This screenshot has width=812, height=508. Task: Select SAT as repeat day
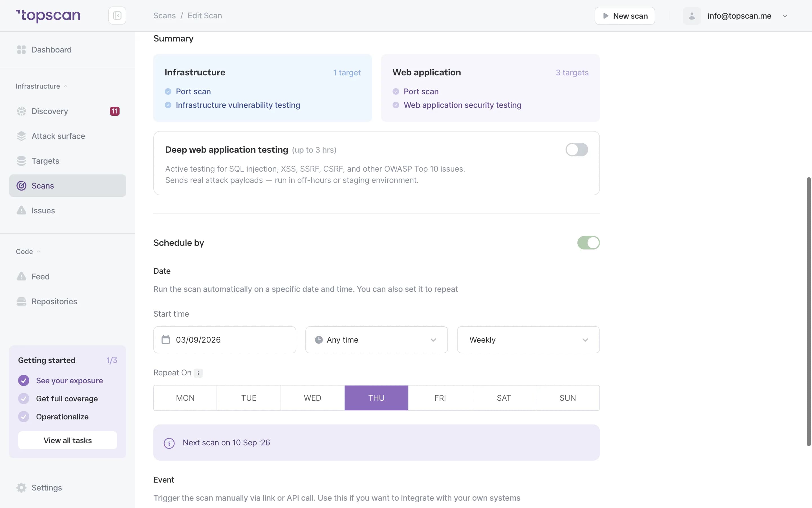tap(504, 398)
